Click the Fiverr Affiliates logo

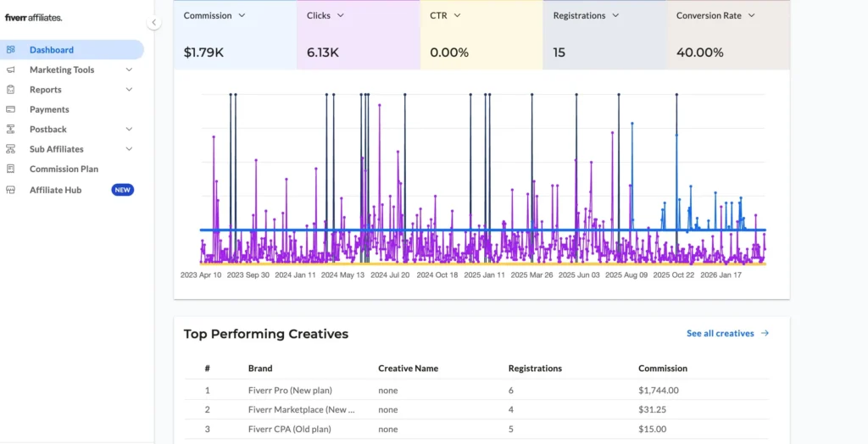[x=34, y=18]
